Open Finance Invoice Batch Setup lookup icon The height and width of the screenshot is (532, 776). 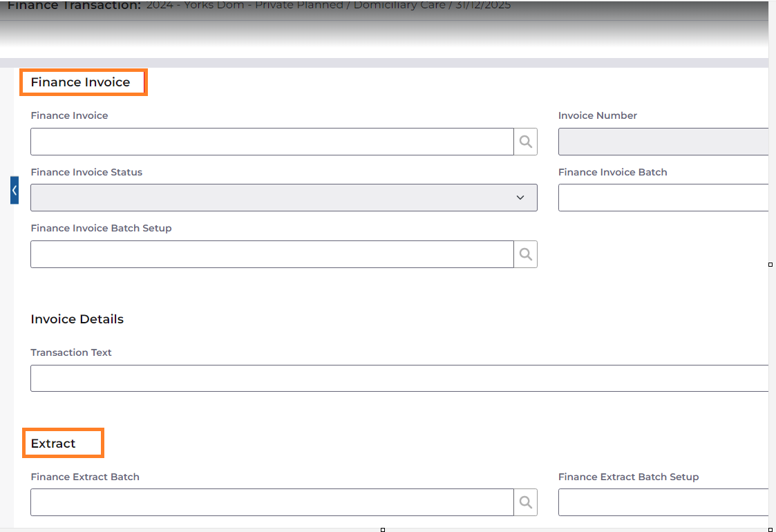click(526, 254)
